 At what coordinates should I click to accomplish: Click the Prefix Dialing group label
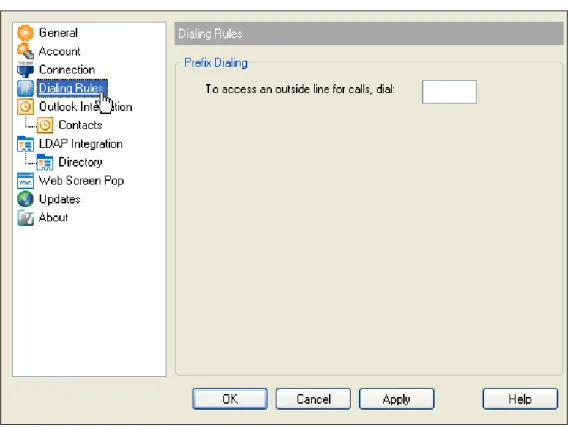click(216, 63)
